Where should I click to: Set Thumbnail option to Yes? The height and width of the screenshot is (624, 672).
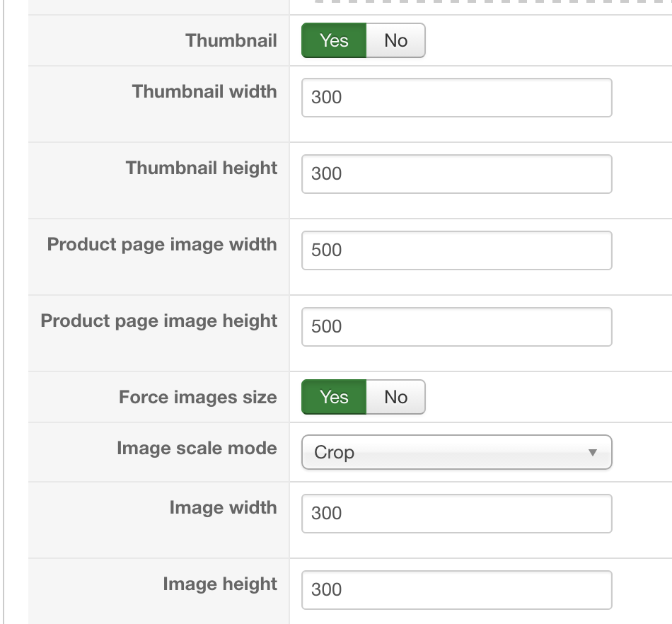point(334,40)
